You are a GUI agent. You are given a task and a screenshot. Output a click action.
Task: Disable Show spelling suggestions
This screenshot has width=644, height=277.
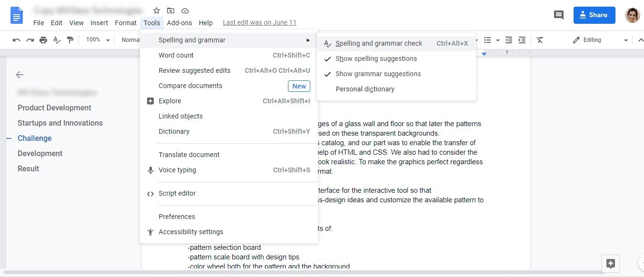[376, 59]
